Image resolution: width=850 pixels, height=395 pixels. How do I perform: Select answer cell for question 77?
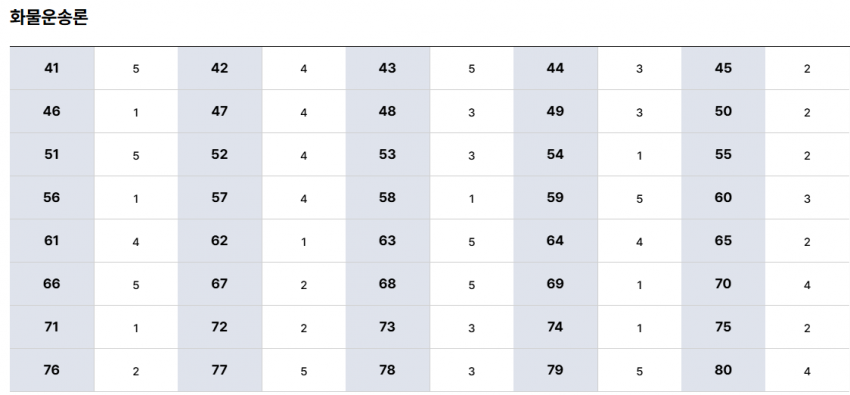point(304,370)
